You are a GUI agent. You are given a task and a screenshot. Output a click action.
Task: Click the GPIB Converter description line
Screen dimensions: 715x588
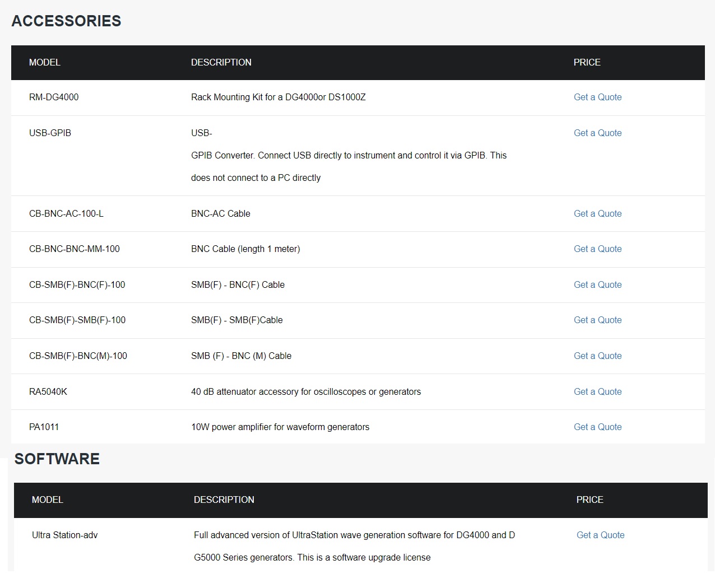tap(349, 155)
